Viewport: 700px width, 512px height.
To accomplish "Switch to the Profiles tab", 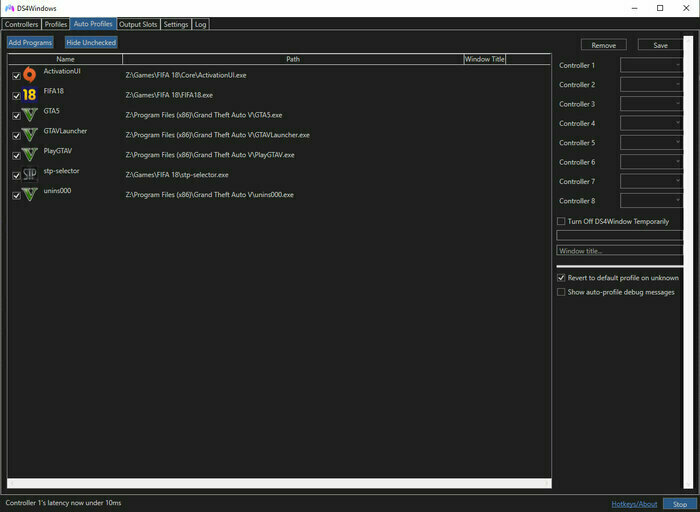I will click(x=56, y=24).
